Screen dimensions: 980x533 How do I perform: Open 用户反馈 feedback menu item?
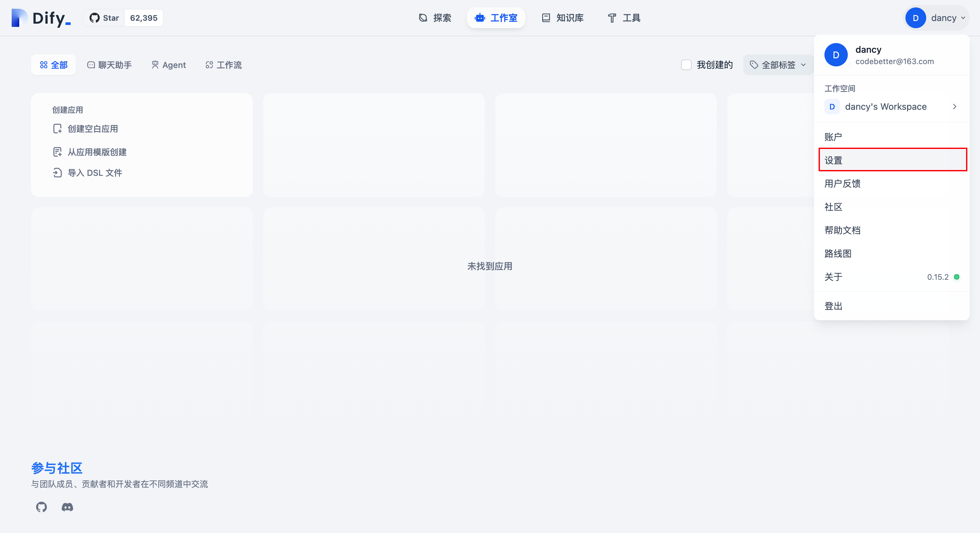click(891, 184)
